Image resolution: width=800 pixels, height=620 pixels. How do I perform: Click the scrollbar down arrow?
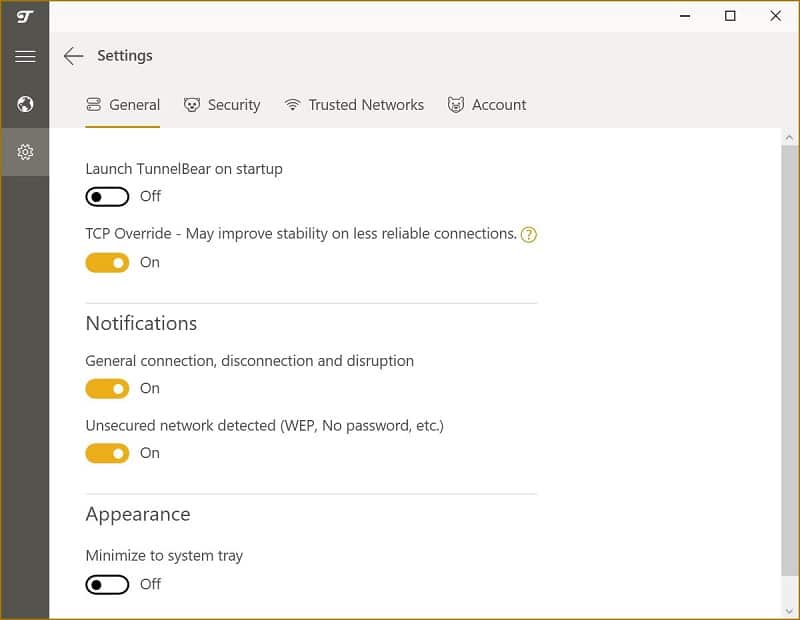tap(789, 611)
